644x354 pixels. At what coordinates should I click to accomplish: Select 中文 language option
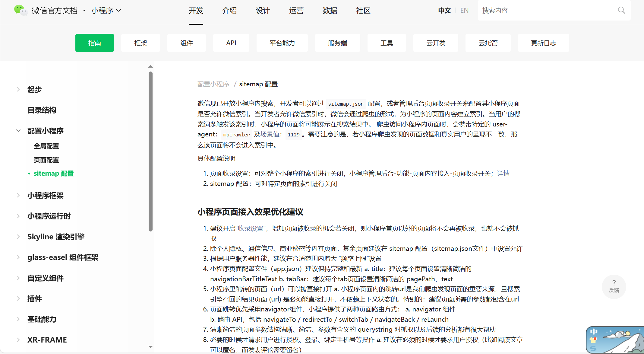444,11
